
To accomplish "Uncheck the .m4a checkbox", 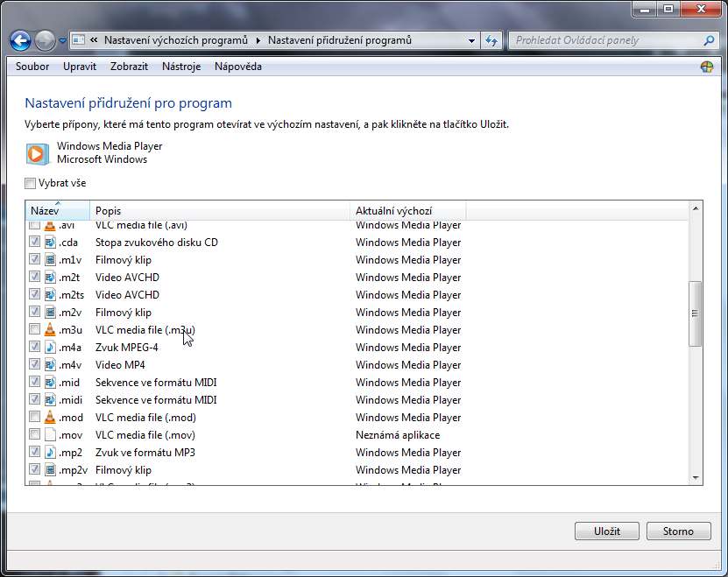I will pos(34,347).
